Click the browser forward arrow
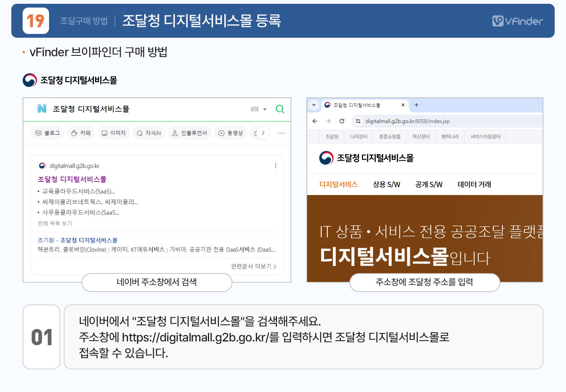This screenshot has width=566, height=392. coord(328,121)
